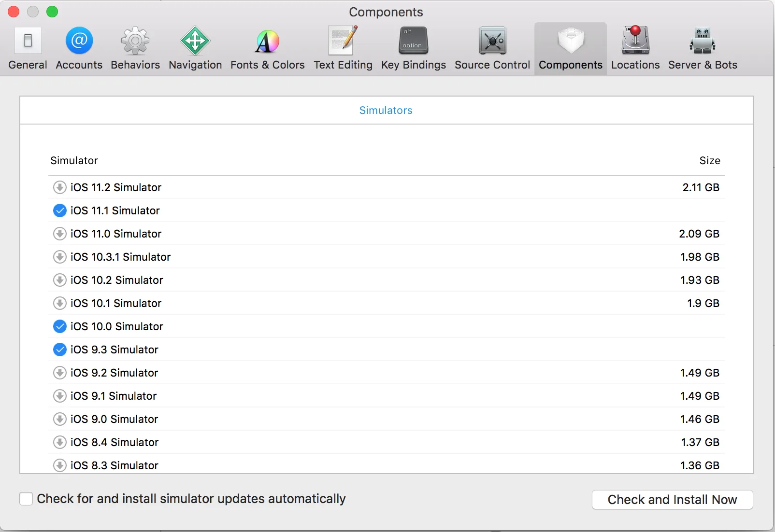Select the Simulators tab
This screenshot has height=532, width=775.
pyautogui.click(x=386, y=110)
